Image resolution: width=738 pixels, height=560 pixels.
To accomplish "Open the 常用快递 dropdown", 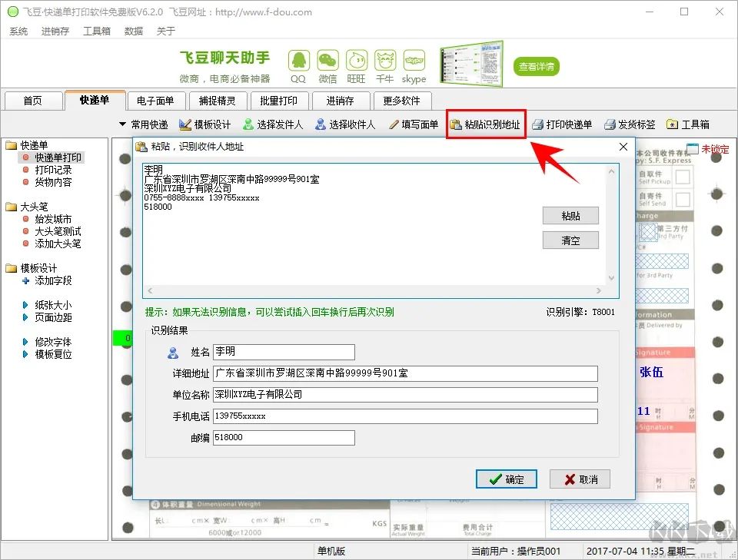I will point(144,124).
